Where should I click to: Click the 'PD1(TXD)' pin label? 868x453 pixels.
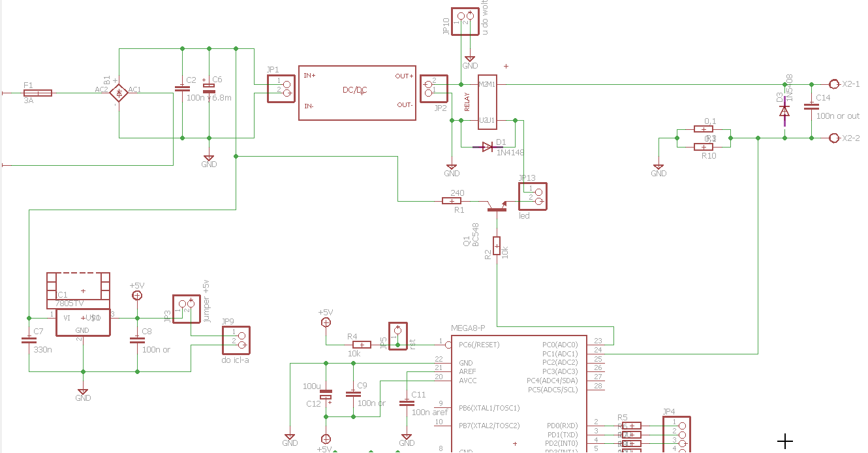[x=562, y=435]
